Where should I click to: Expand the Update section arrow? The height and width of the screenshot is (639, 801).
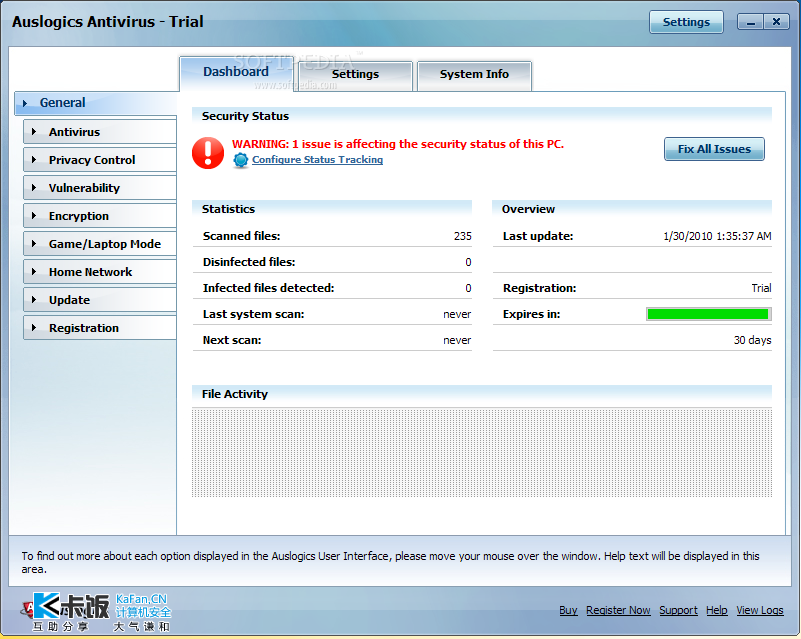pos(34,300)
